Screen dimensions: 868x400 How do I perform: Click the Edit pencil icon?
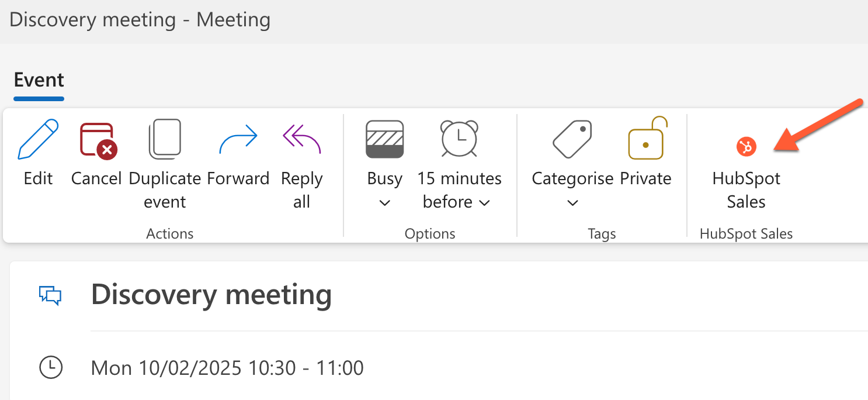click(39, 139)
